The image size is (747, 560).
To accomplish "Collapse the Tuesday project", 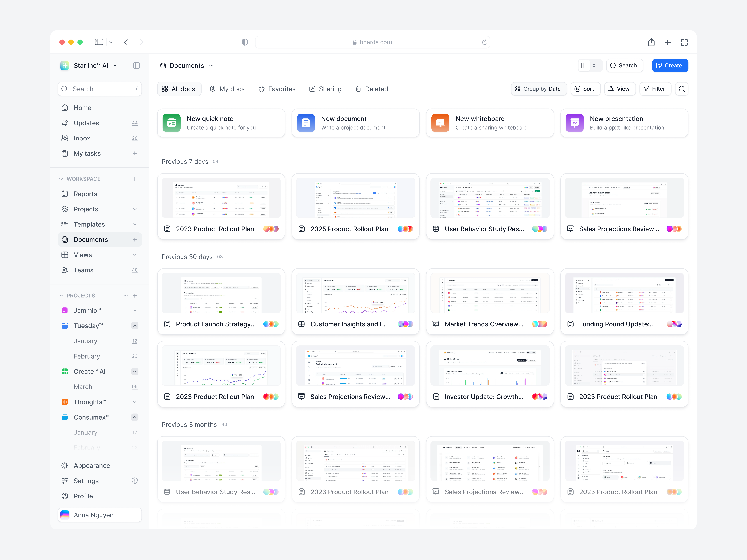I will click(x=135, y=326).
